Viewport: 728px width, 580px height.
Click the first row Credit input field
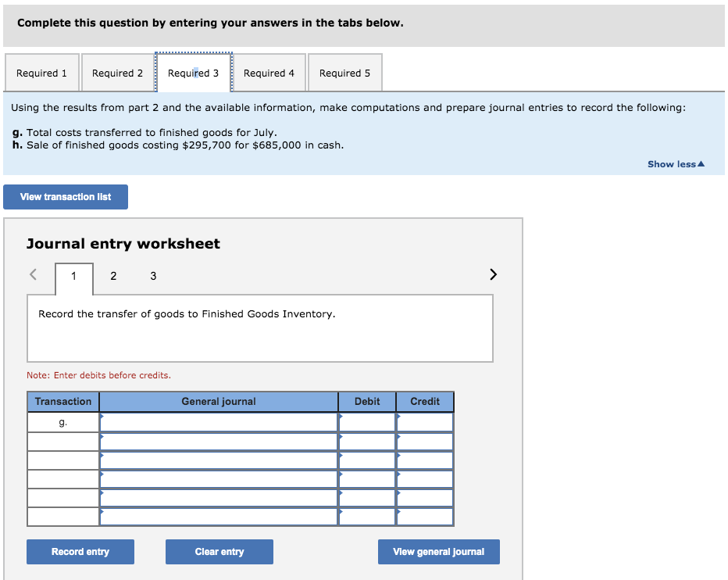(x=425, y=422)
